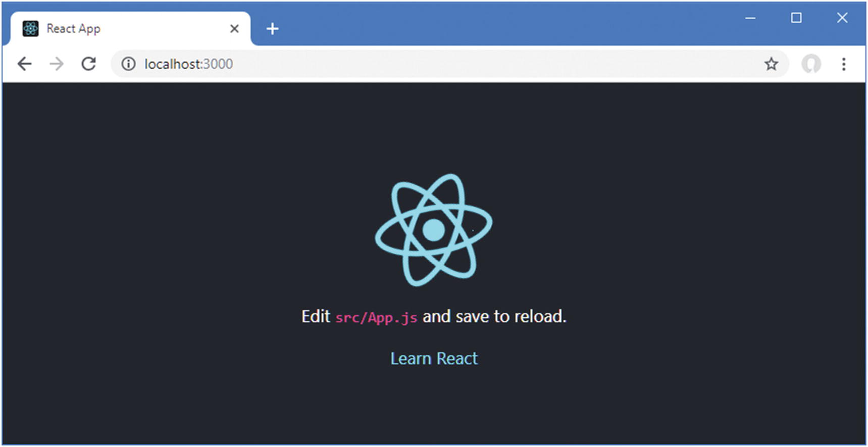The image size is (868, 447).
Task: Click the spinning React atom logo
Action: tap(434, 230)
